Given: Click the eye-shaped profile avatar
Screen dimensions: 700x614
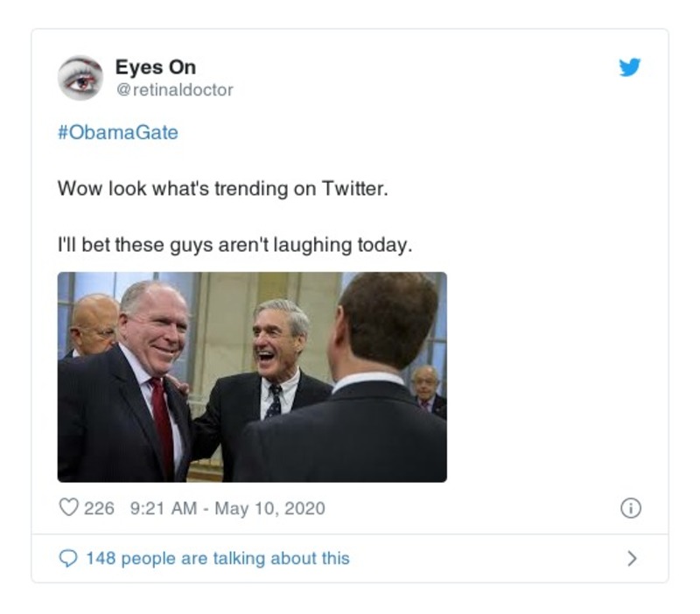Looking at the screenshot, I should point(81,73).
